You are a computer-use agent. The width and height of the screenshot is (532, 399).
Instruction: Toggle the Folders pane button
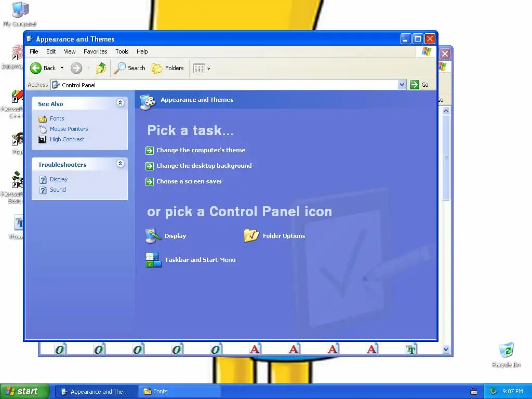click(168, 68)
